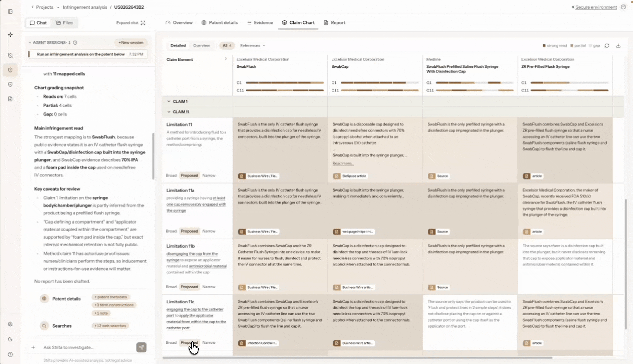Click the sparkle icon in left sidebar
The width and height of the screenshot is (633, 364).
pos(10,35)
